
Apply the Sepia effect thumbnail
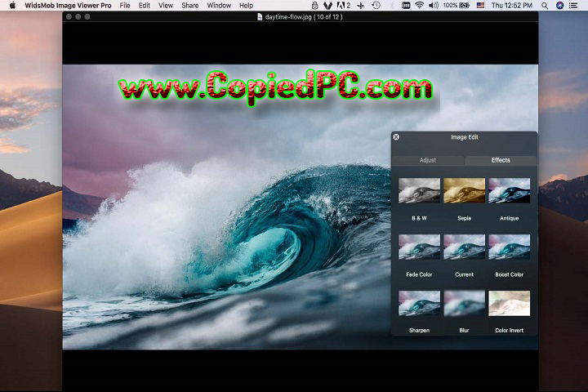[x=464, y=191]
